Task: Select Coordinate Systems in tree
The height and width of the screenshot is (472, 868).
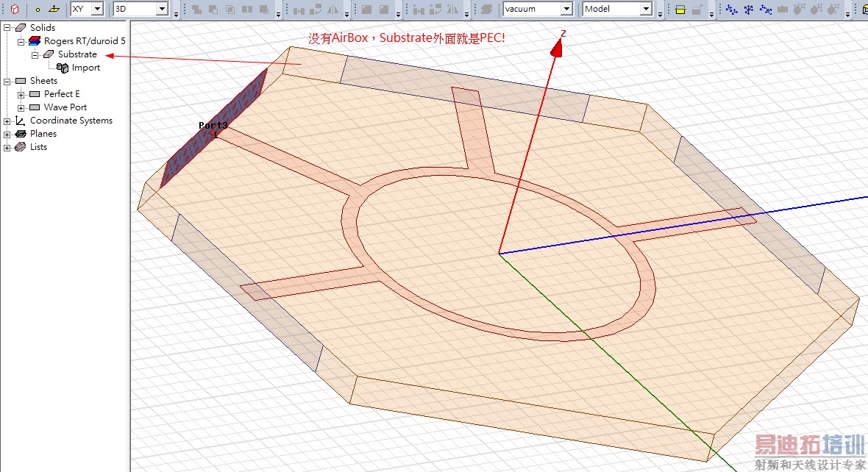Action: coord(71,121)
